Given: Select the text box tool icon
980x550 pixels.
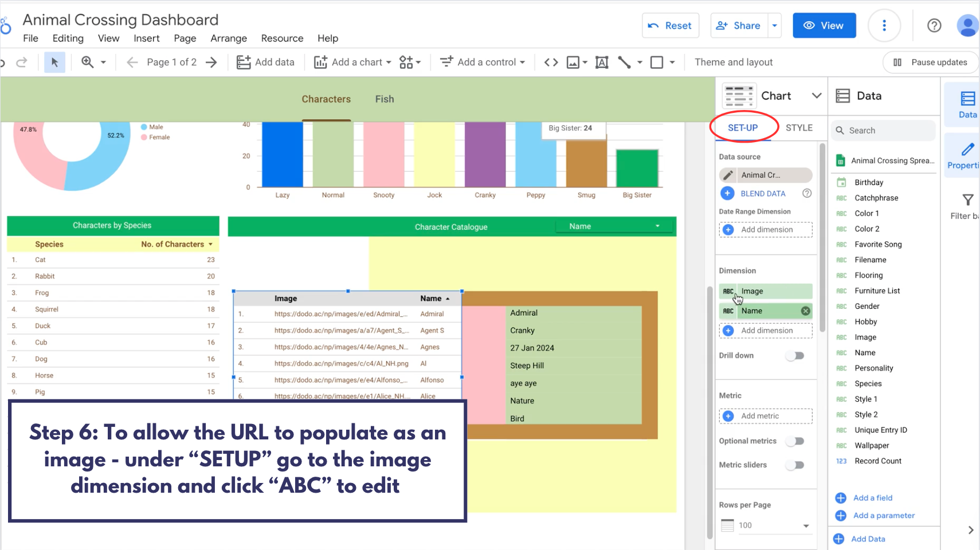Looking at the screenshot, I should 602,62.
